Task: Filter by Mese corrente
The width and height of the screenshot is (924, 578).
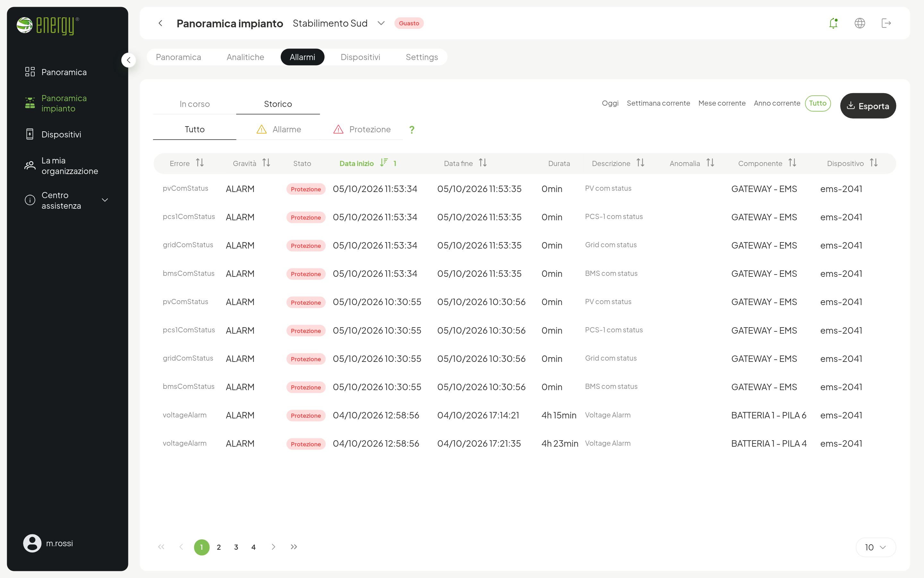Action: click(722, 103)
